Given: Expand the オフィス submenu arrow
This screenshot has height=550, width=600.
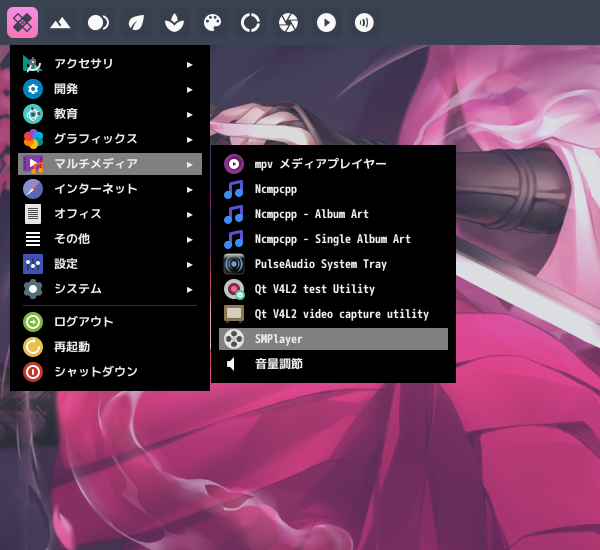Looking at the screenshot, I should pos(189,215).
